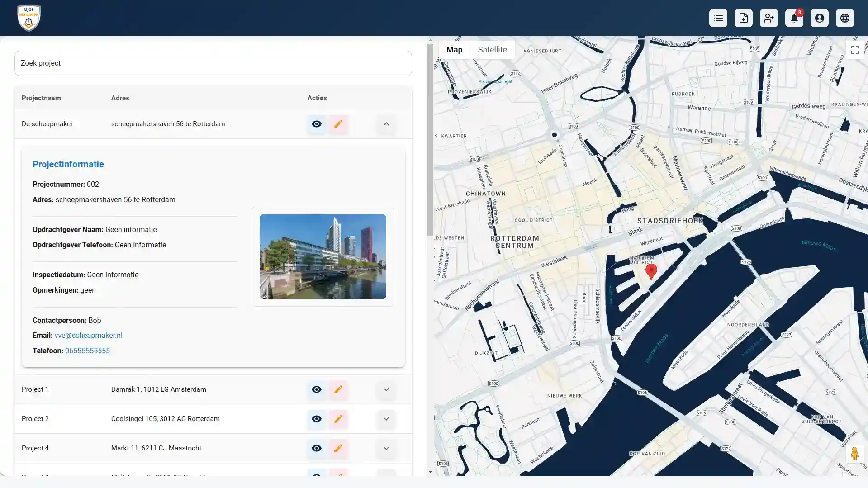Click the Opmerkingen: geen line

click(x=64, y=290)
